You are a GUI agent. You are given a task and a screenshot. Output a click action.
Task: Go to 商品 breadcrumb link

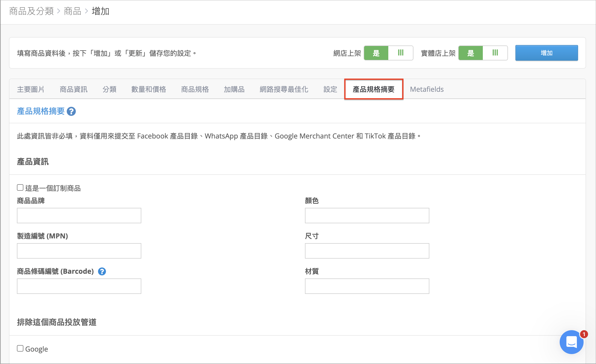[73, 11]
